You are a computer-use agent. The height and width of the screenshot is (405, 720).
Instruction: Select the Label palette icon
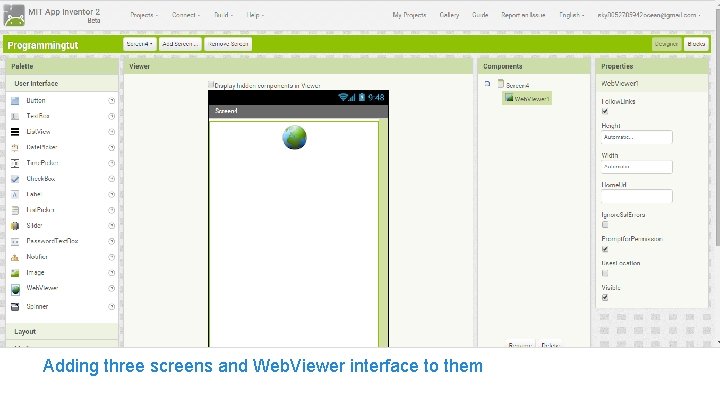[x=15, y=194]
